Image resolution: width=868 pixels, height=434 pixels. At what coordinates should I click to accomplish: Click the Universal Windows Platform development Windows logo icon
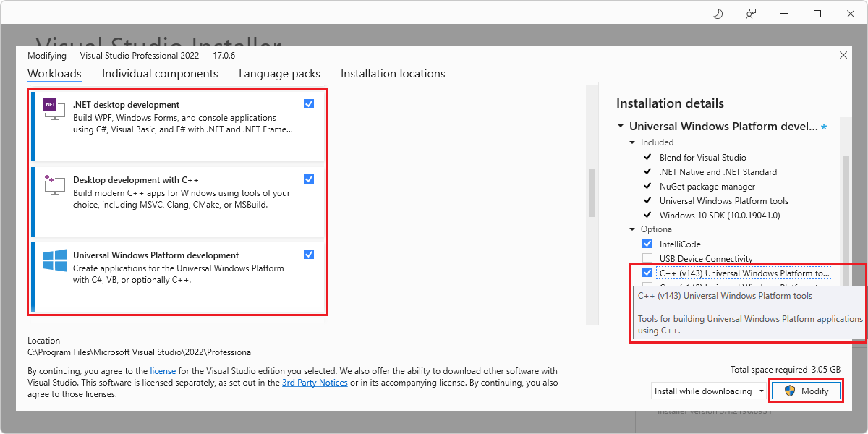tap(54, 262)
